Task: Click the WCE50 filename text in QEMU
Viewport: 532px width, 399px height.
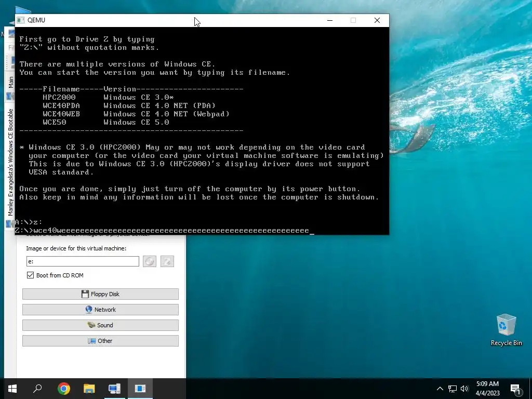Action: [54, 122]
